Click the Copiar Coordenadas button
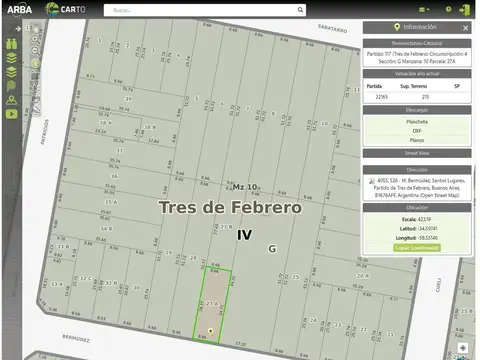This screenshot has width=480, height=360. pyautogui.click(x=417, y=248)
